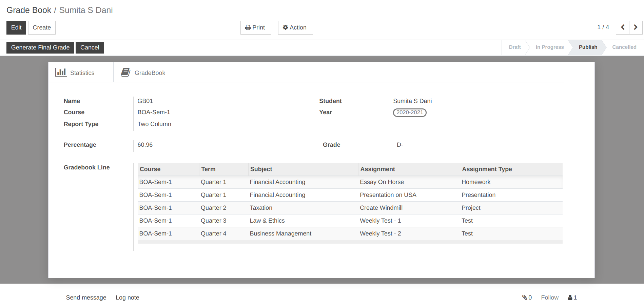This screenshot has height=308, width=644.
Task: Click the Follow button
Action: pos(550,297)
